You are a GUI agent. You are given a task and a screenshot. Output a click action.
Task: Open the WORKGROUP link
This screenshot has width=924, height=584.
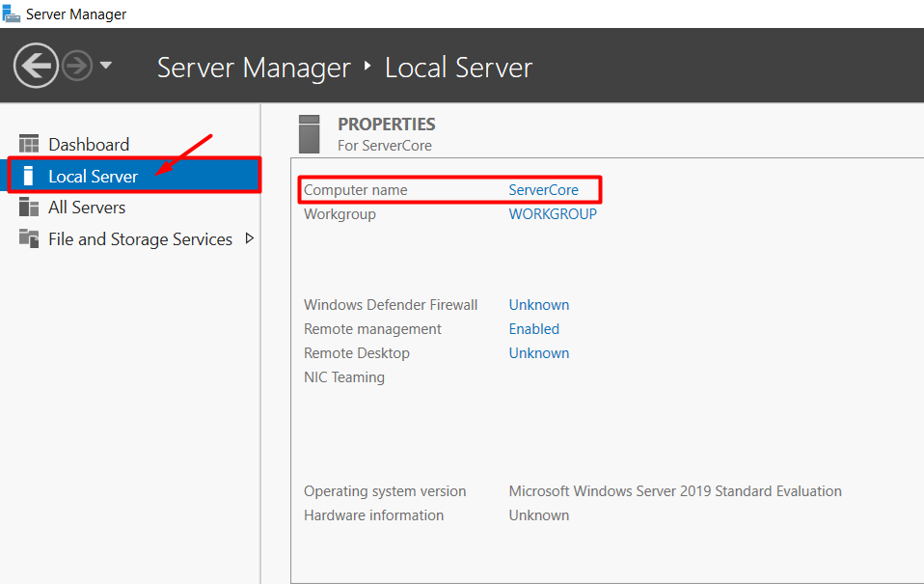(x=553, y=214)
